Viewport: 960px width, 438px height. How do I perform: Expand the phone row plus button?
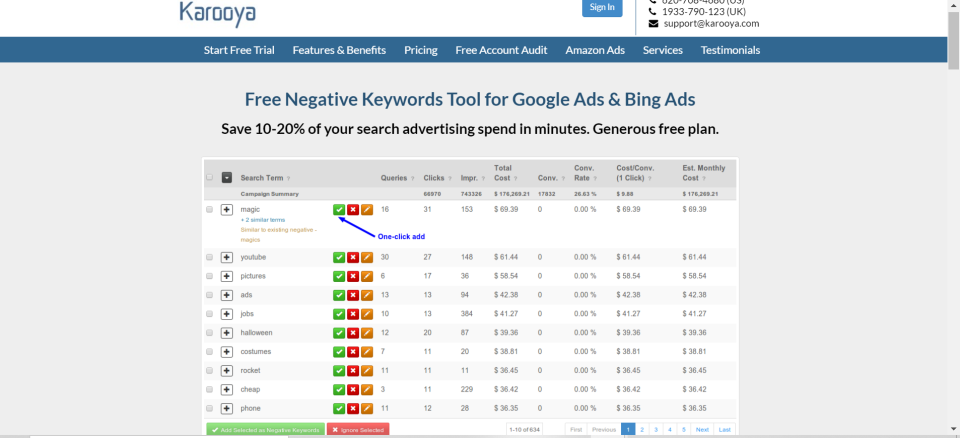tap(227, 409)
